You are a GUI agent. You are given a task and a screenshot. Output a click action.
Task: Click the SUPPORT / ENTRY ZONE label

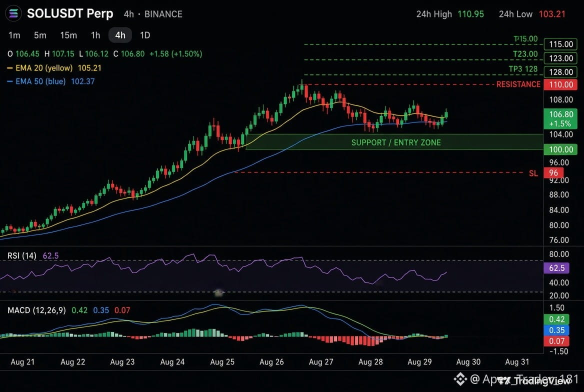[396, 142]
